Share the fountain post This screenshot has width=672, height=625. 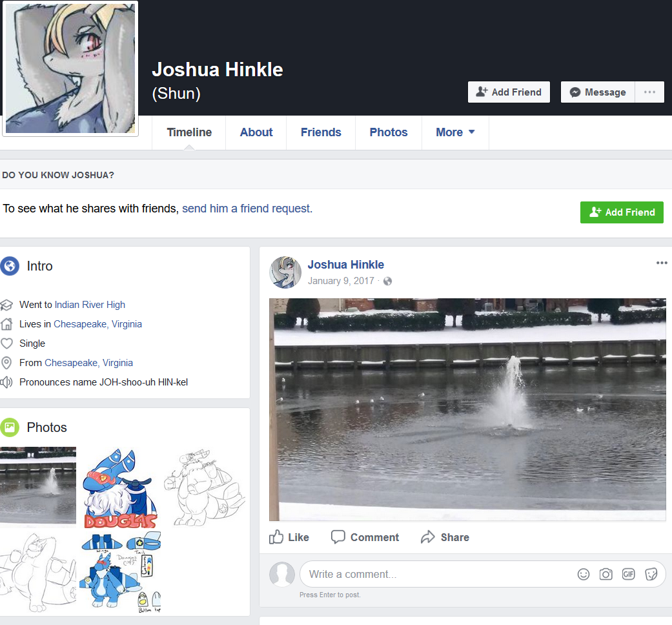point(444,537)
